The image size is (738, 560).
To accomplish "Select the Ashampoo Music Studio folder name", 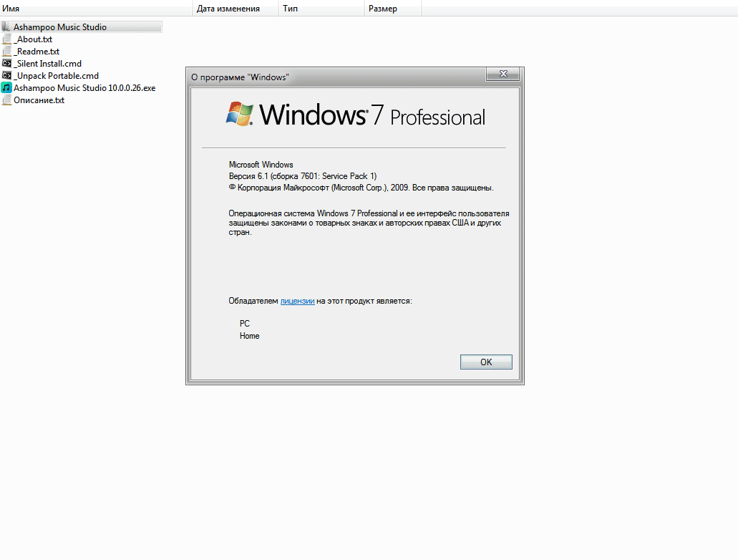I will [60, 26].
